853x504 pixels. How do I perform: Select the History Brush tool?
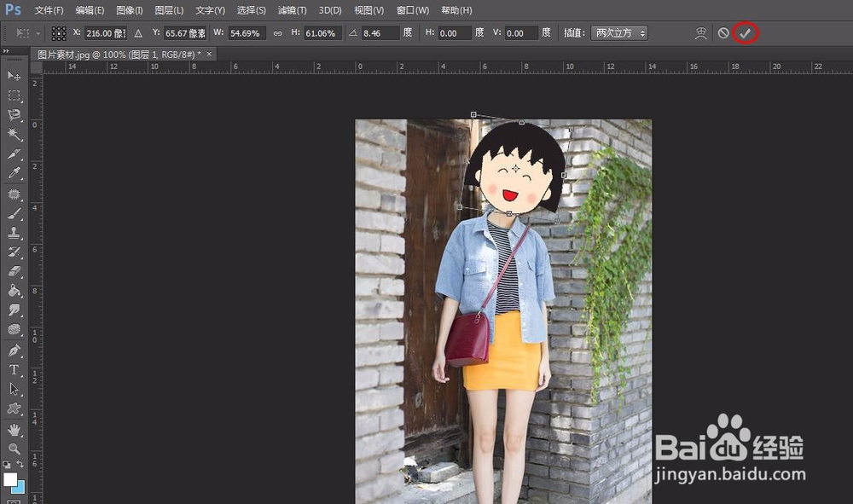tap(15, 252)
